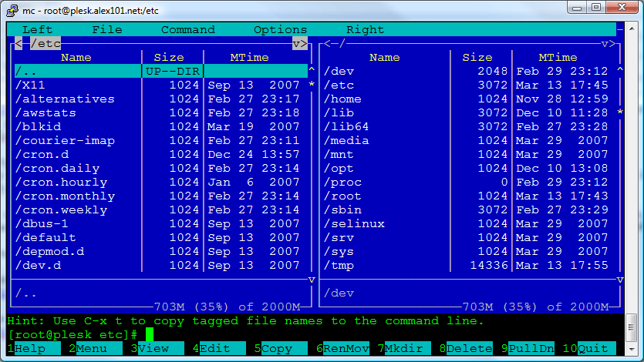Select /selinux in the right panel
The image size is (644, 362).
pos(470,224)
